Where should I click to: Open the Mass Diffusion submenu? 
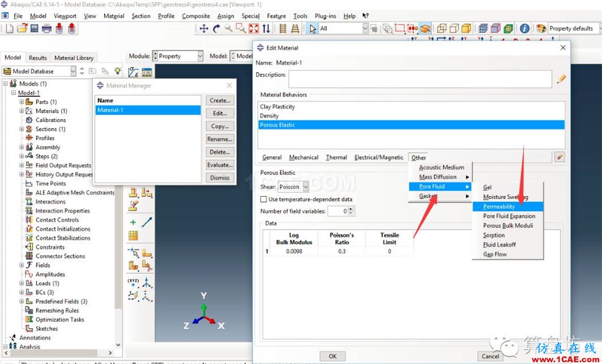tap(440, 177)
